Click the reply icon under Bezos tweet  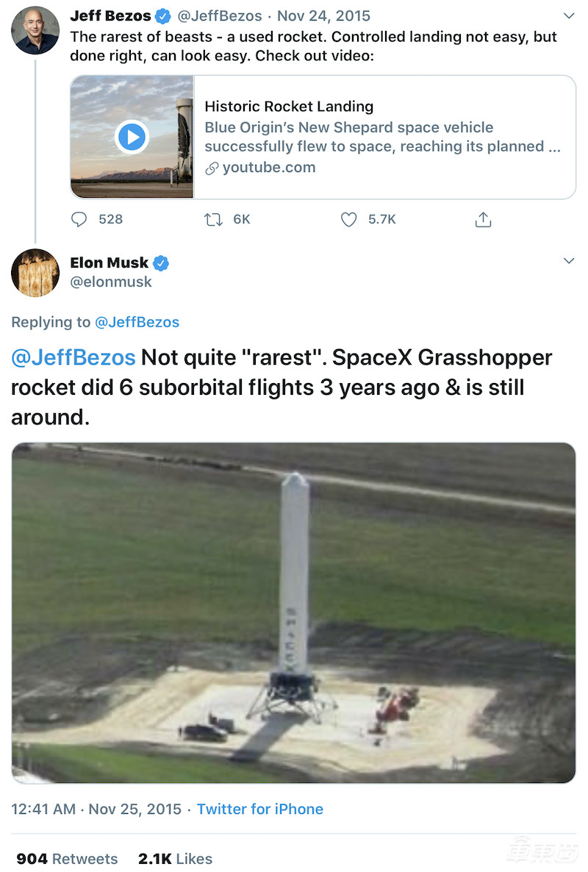click(79, 219)
